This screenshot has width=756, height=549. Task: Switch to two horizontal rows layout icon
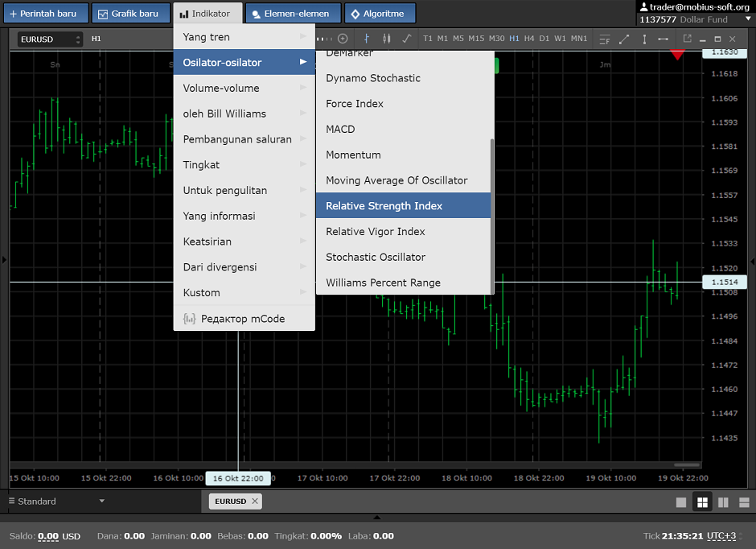(744, 502)
